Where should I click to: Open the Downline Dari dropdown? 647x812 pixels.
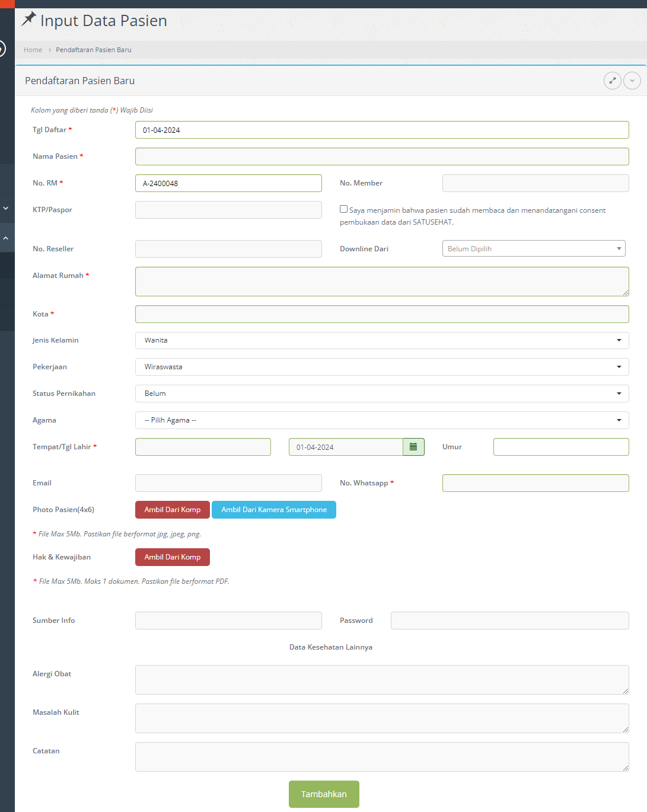pyautogui.click(x=533, y=248)
